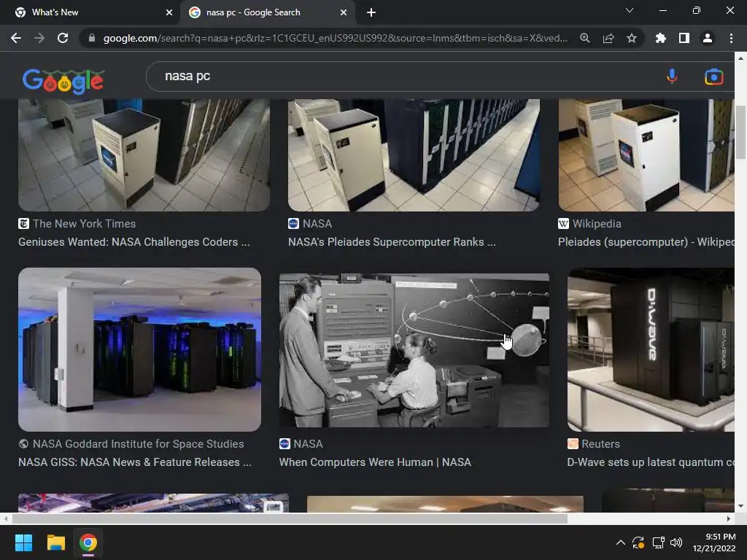Open the Windows Start menu
The image size is (747, 560).
click(x=23, y=542)
